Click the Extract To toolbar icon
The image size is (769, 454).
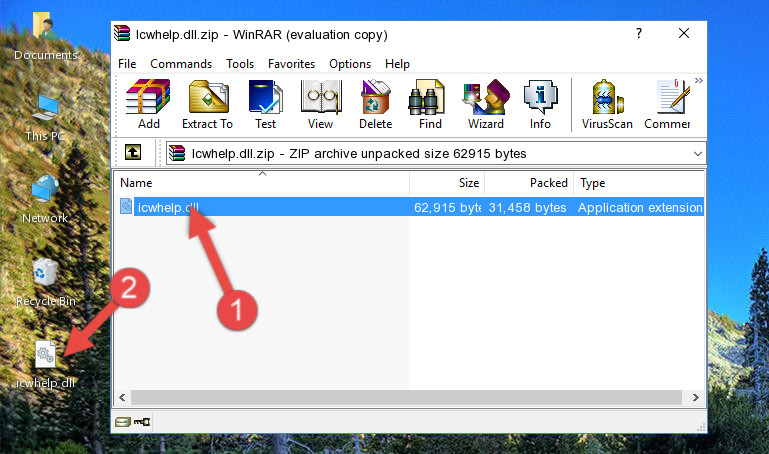pos(207,104)
